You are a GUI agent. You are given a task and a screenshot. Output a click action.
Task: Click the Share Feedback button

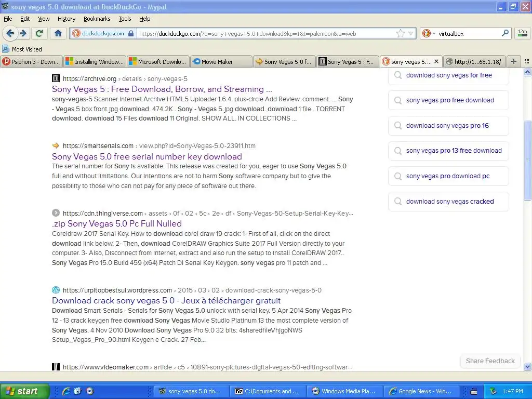(x=490, y=361)
